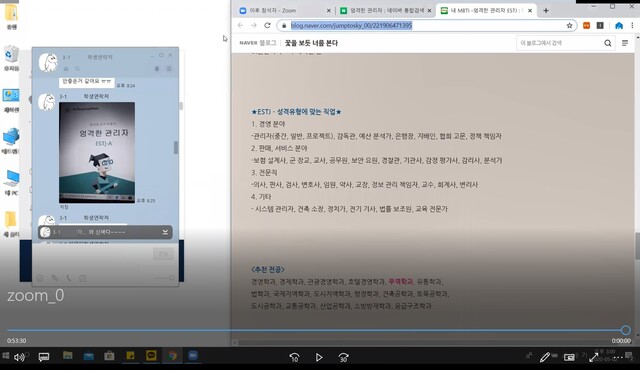Viewport: 640px width, 370px height.
Task: Click the chat notification bell icon
Action: (x=157, y=69)
